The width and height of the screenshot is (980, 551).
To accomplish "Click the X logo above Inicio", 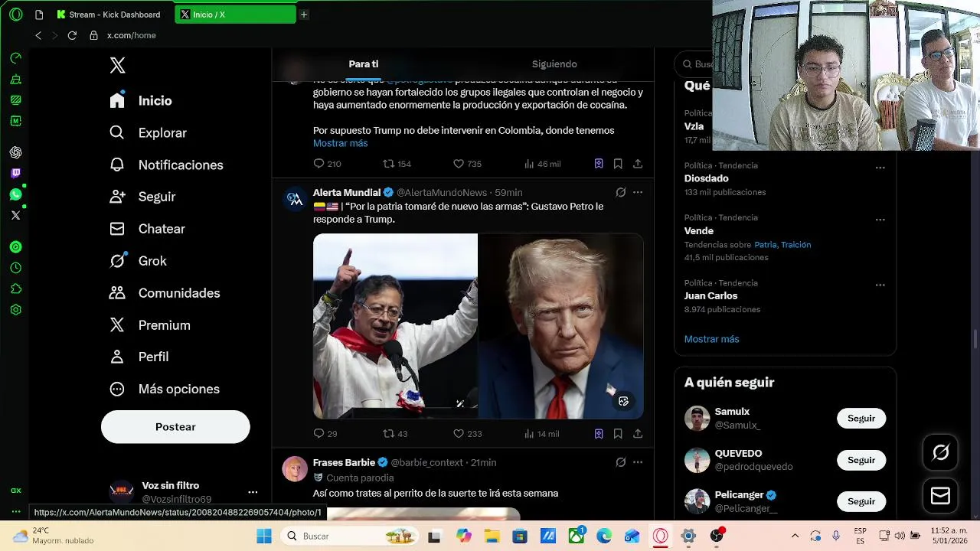I will tap(117, 65).
